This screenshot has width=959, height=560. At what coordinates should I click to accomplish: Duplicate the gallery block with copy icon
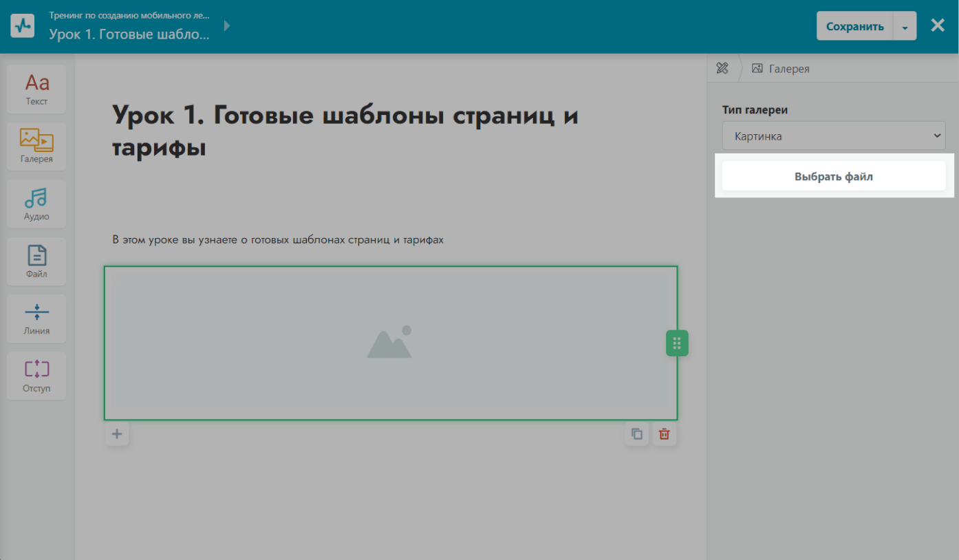[637, 434]
